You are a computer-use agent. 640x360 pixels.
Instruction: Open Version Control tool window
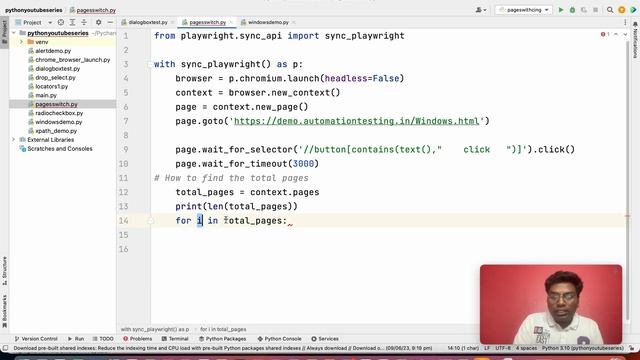(36, 339)
